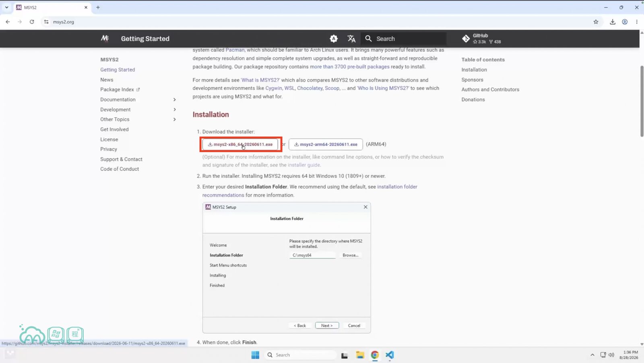Open volume control tray icon

pos(611,355)
